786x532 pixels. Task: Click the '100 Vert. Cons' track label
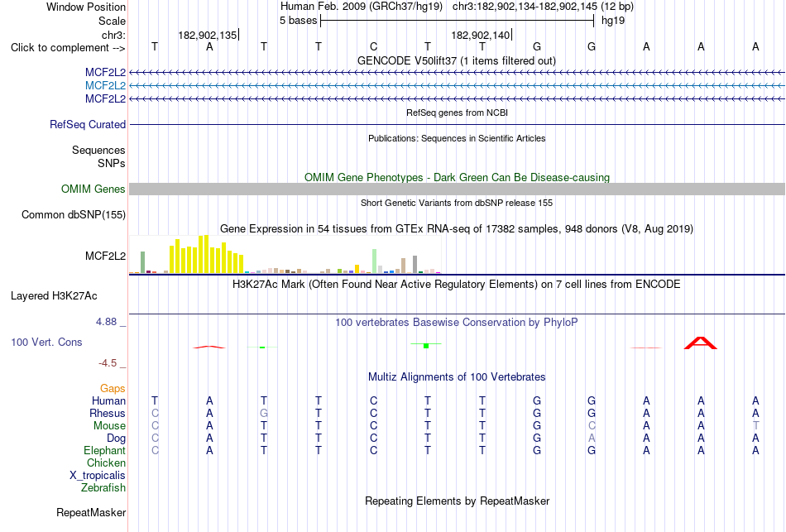(46, 342)
